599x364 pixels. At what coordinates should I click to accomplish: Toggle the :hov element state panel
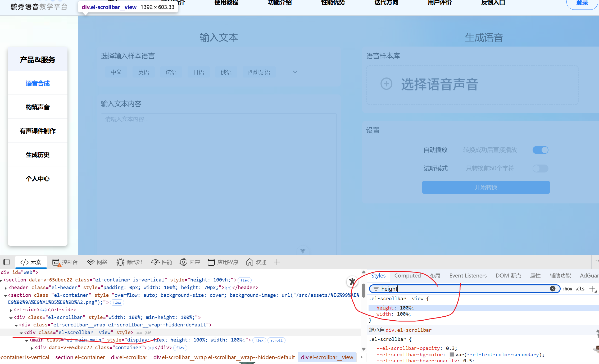[568, 289]
